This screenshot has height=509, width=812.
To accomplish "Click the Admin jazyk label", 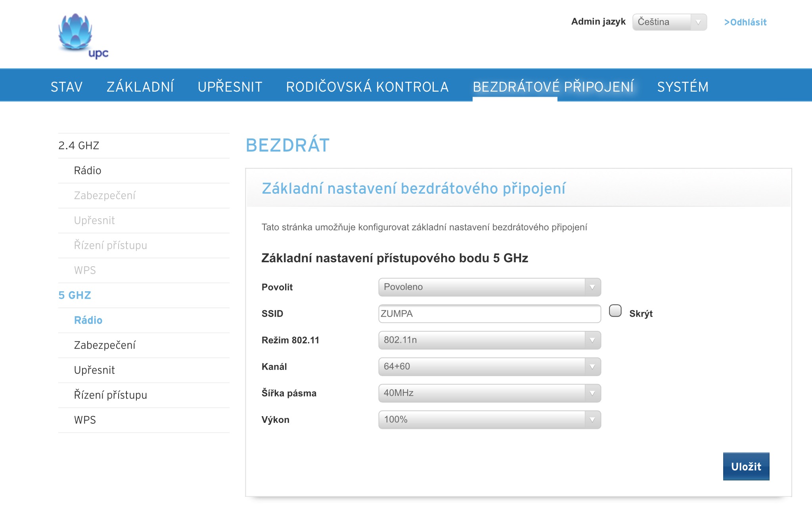I will point(598,22).
